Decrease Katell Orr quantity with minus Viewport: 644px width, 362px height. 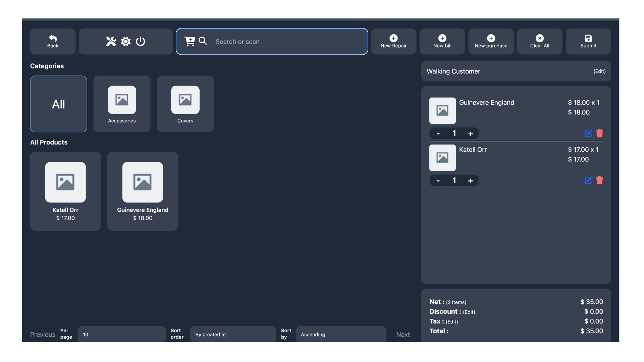pos(438,181)
